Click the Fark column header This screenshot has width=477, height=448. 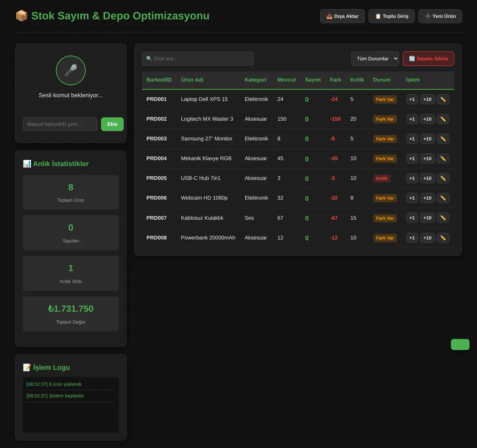pos(335,80)
